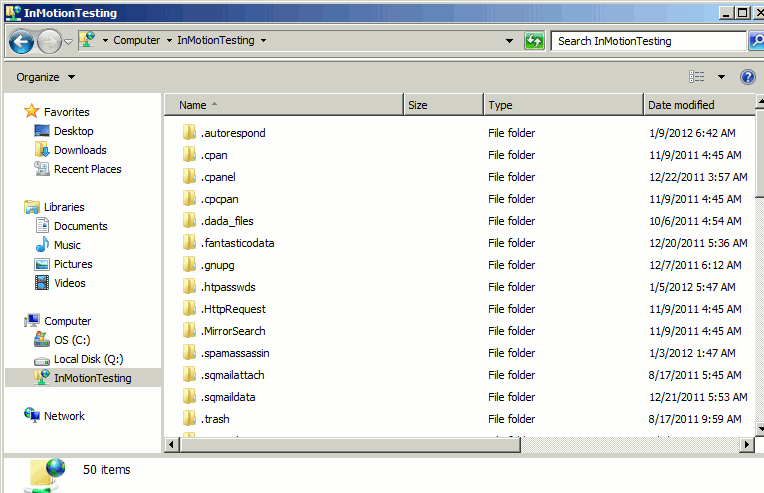This screenshot has width=764, height=493.
Task: Focus the Search InMotionTesting field
Action: click(648, 41)
